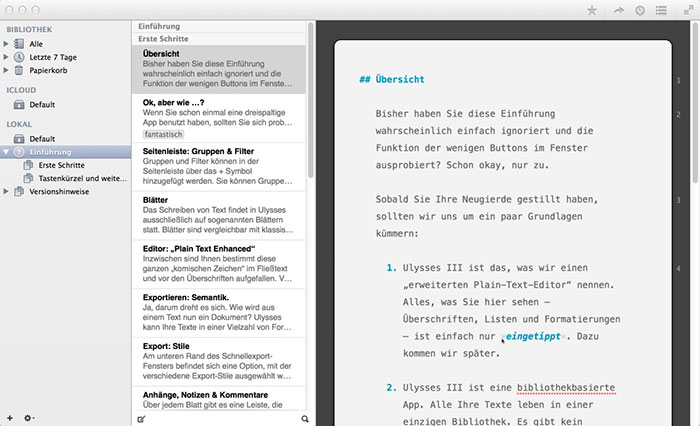Click the editor vertical scrollbar
This screenshot has height=426, width=700.
tap(695, 103)
